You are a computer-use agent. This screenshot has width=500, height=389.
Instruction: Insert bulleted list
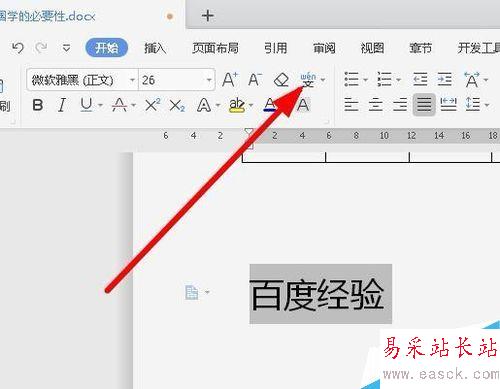[x=352, y=79]
